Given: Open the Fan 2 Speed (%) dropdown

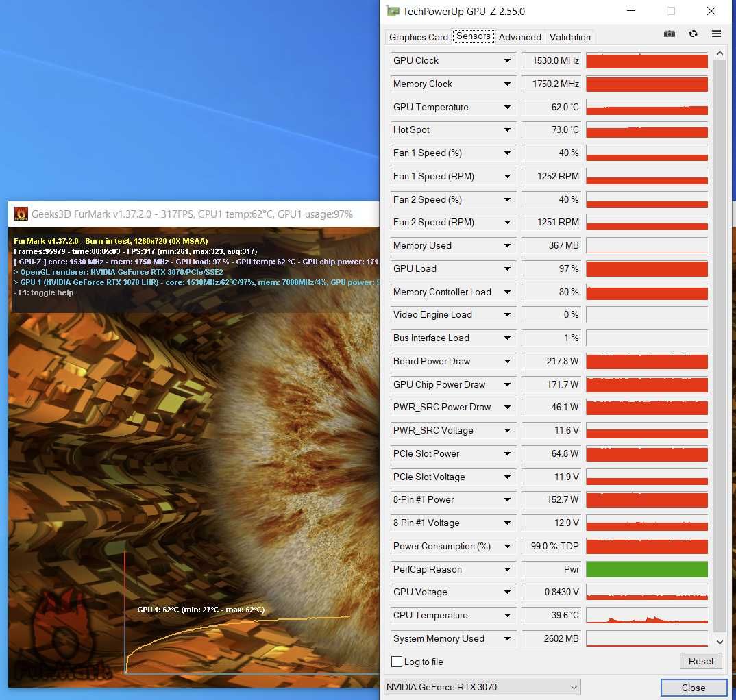Looking at the screenshot, I should click(x=507, y=199).
